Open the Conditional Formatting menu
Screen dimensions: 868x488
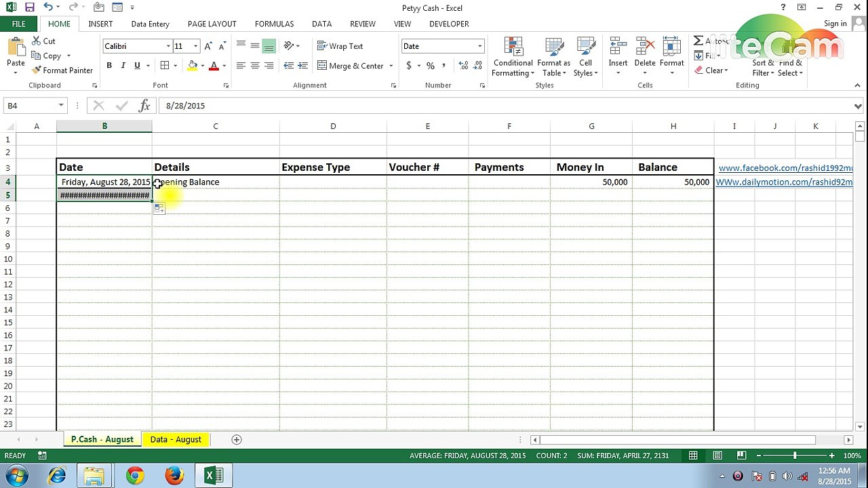click(513, 57)
